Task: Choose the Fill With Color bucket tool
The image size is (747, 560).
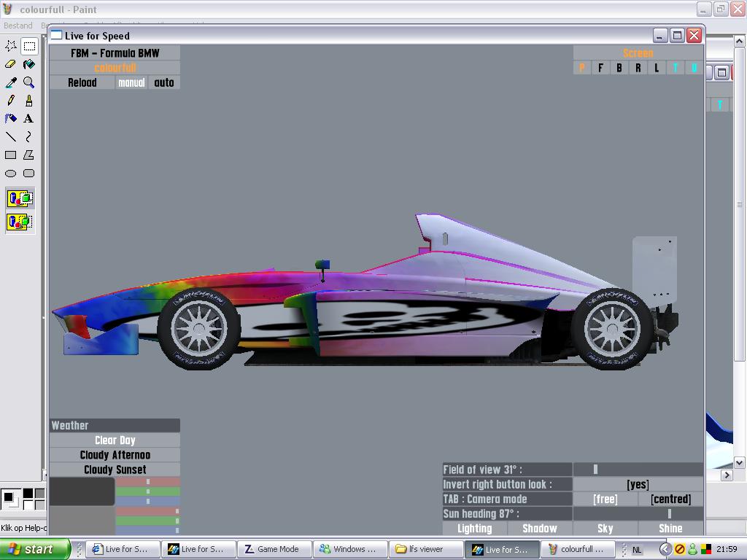Action: (29, 64)
